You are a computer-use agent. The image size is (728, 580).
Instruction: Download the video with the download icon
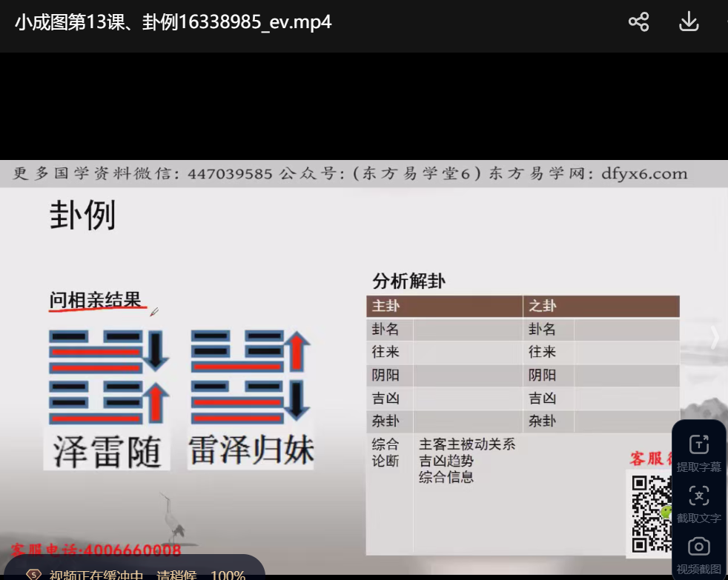point(689,21)
